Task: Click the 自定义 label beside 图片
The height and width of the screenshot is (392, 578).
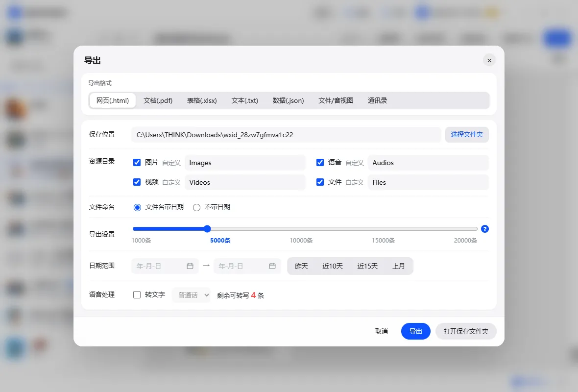Action: [171, 163]
